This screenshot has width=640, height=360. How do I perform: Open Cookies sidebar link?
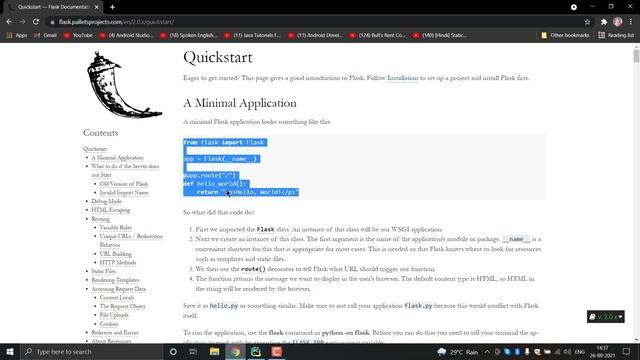click(x=109, y=324)
